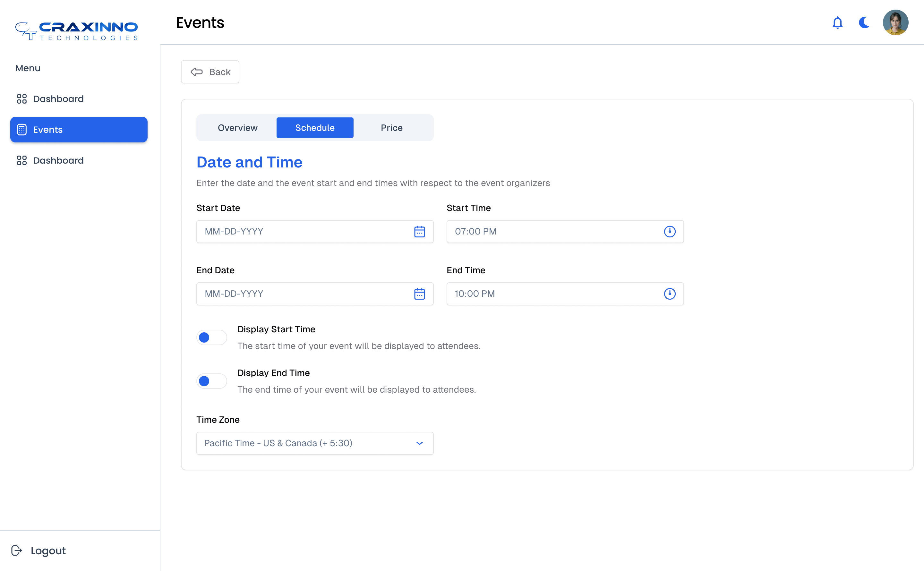Click the Start Time field showing 07:00 PM
This screenshot has height=571, width=924.
pos(565,232)
